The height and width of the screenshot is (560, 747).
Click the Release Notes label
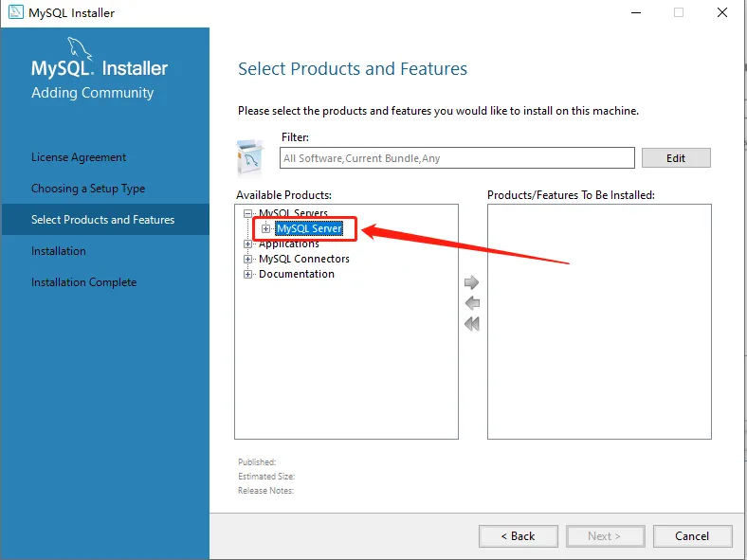(265, 491)
